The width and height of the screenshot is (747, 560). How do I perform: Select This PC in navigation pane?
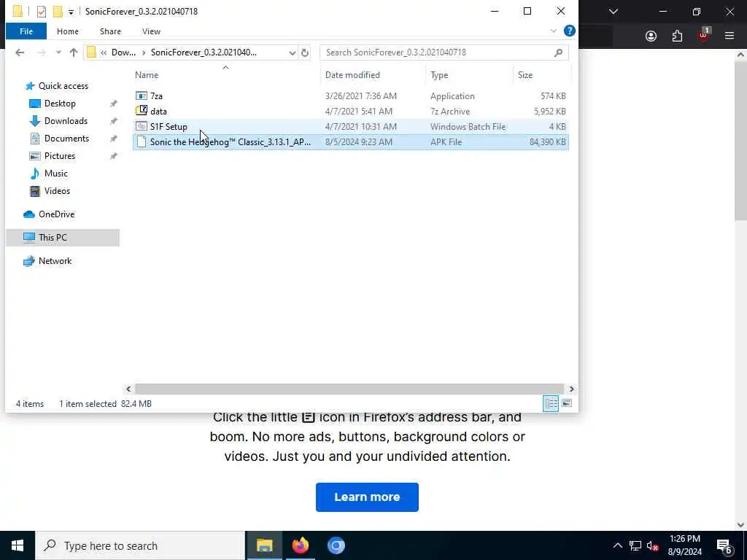point(63,238)
